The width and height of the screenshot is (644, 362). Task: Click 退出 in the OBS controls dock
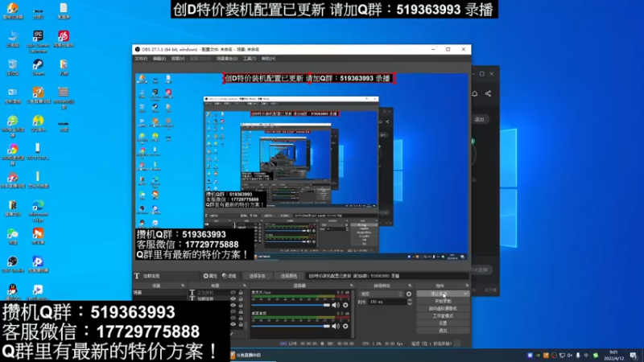pyautogui.click(x=443, y=331)
